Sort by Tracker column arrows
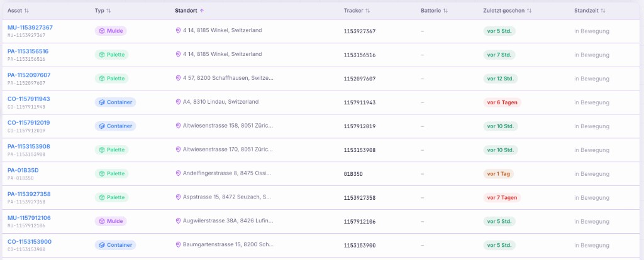 (x=367, y=11)
